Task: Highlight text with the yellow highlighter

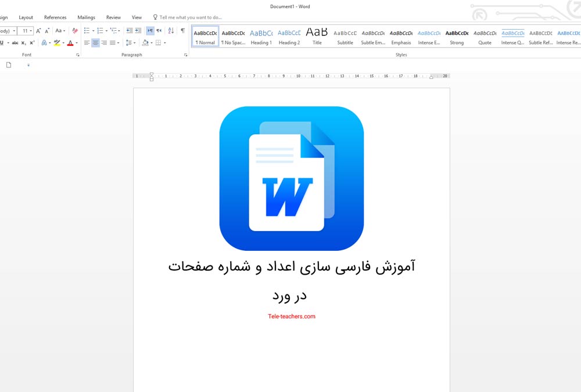Action: coord(57,43)
